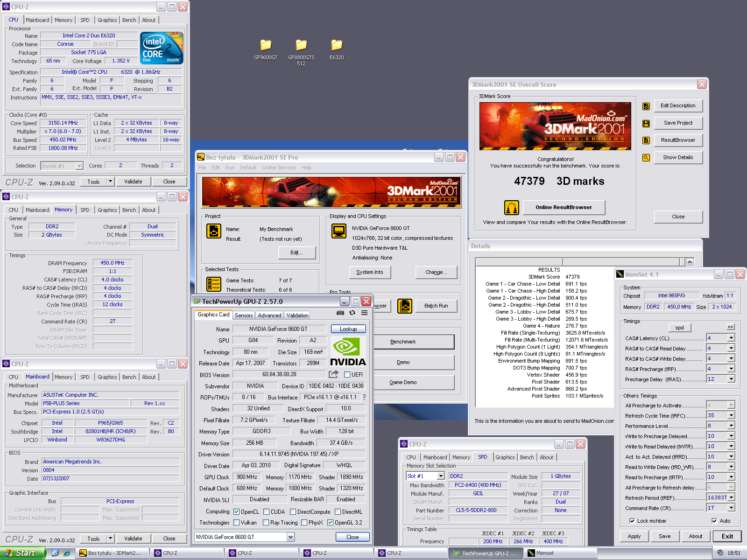Click the volume icon in system tray
The image size is (747, 560).
[720, 553]
